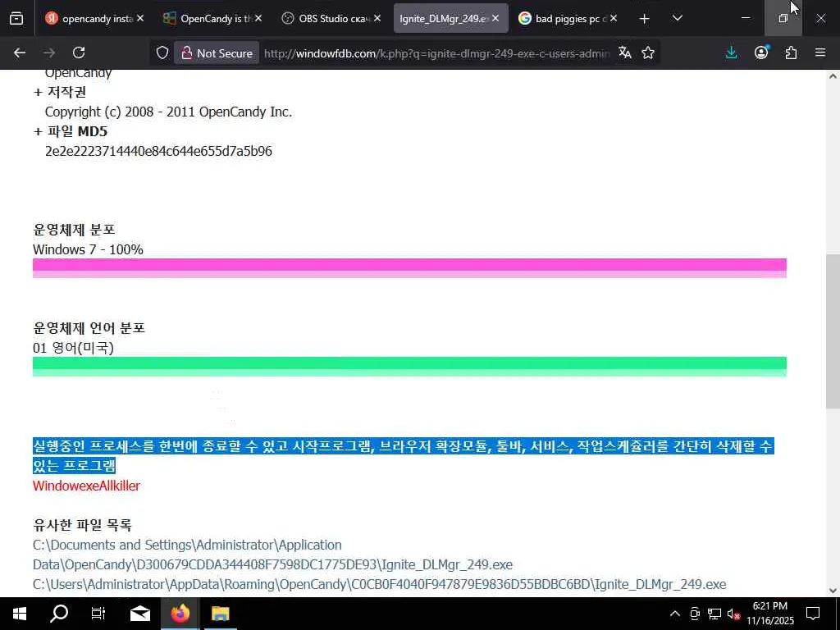The image size is (840, 630).
Task: Open Windows taskbar search
Action: [x=59, y=614]
